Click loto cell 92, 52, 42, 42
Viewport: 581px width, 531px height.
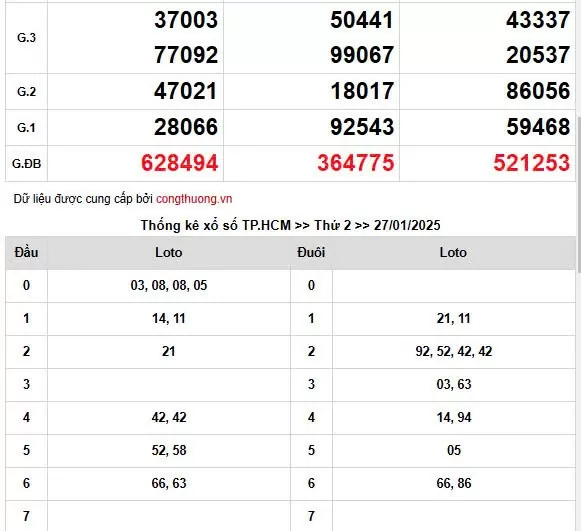(454, 351)
